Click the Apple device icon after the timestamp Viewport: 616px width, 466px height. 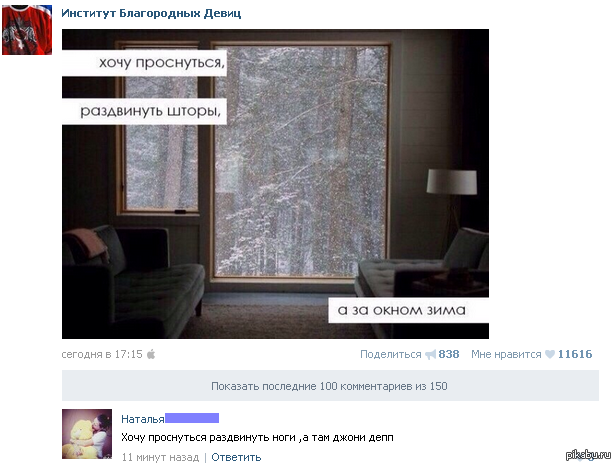(x=151, y=354)
